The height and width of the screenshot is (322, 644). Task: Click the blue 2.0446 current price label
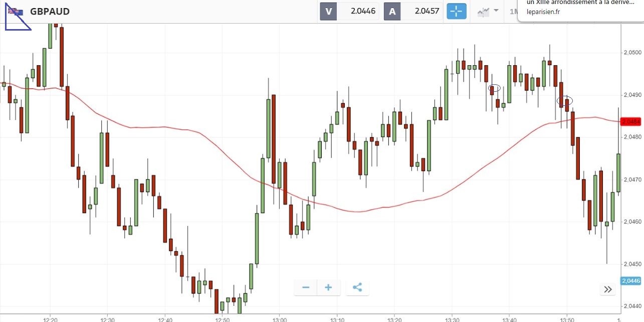click(x=630, y=281)
